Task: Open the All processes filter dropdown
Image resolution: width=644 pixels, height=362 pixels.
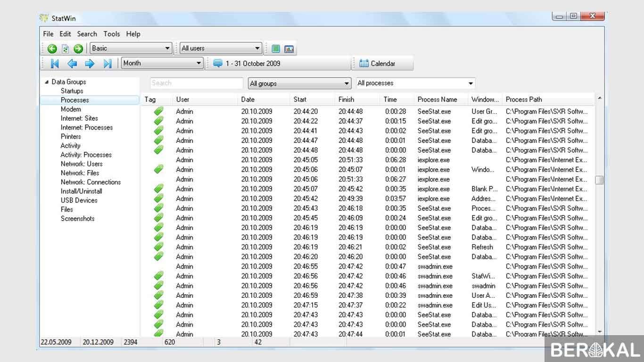Action: [415, 83]
